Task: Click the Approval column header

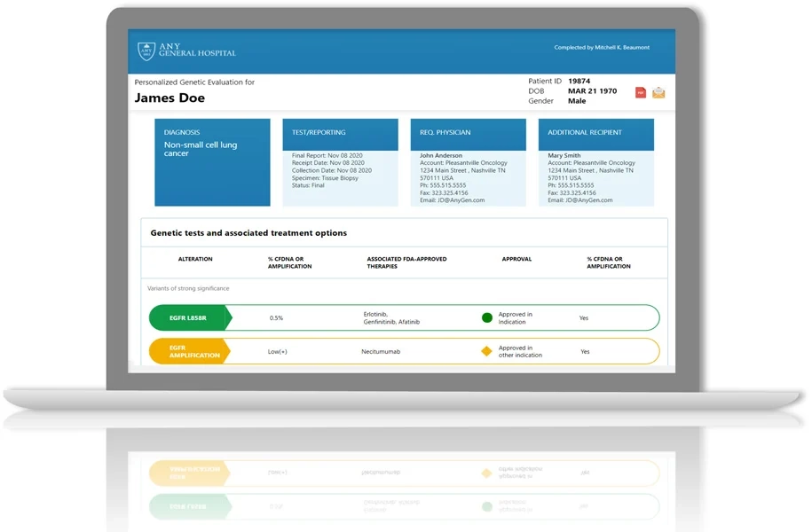Action: [516, 260]
